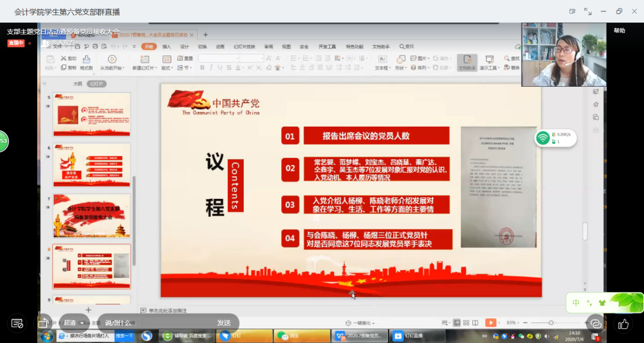Image resolution: width=644 pixels, height=343 pixels.
Task: Switch to normal view mode button
Action: (x=457, y=323)
